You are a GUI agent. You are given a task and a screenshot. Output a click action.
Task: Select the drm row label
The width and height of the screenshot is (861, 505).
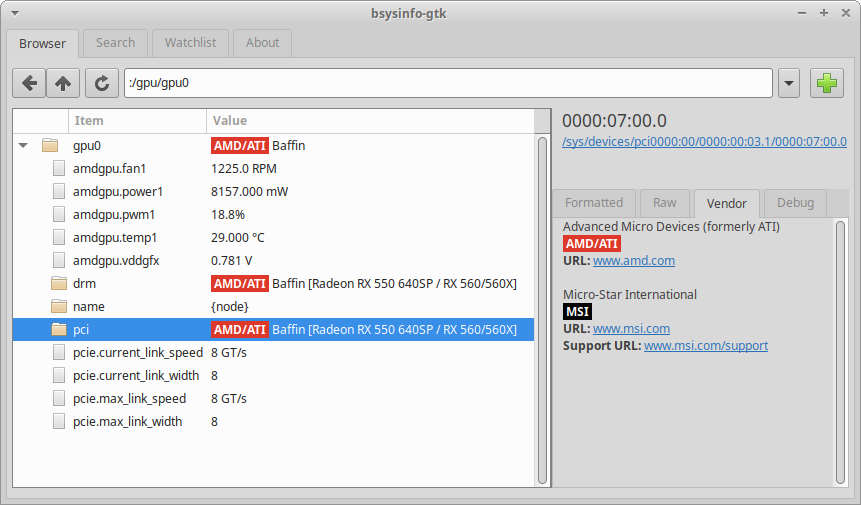pyautogui.click(x=84, y=283)
